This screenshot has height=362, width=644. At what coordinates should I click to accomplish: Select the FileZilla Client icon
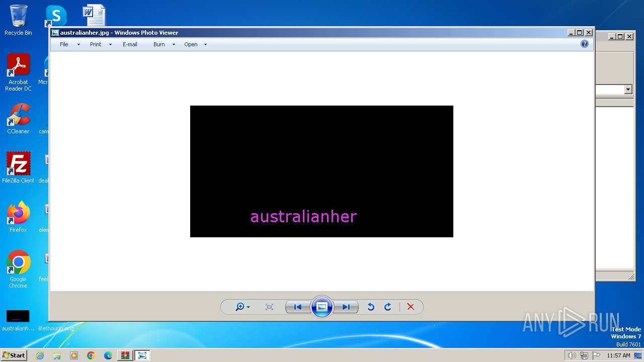[18, 167]
